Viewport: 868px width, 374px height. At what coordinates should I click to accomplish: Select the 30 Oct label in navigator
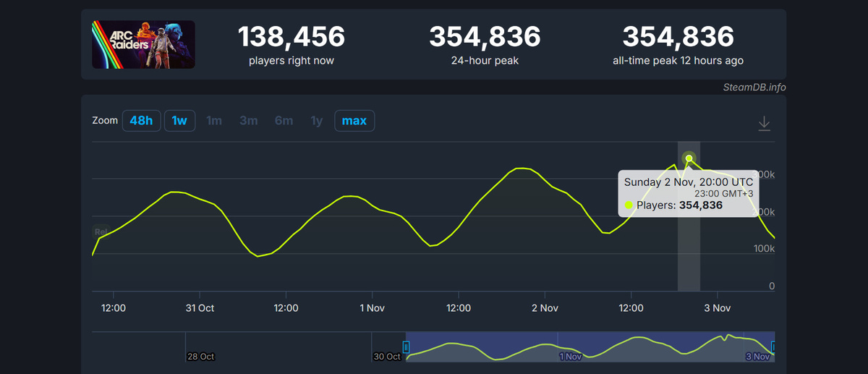(387, 357)
